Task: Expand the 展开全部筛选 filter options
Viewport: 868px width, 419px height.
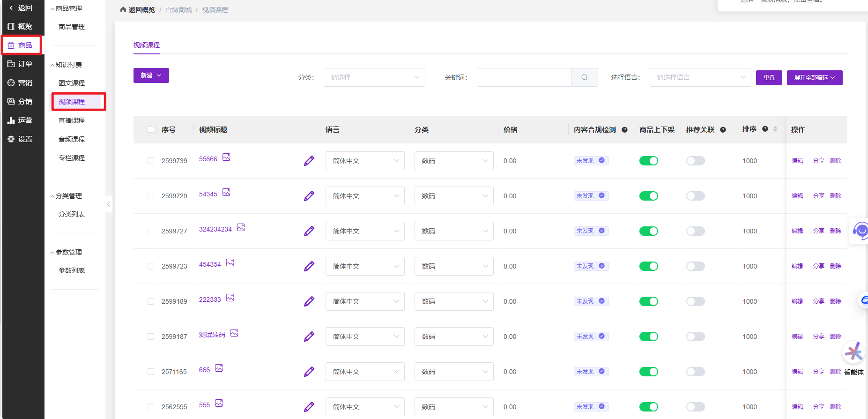Action: 814,78
